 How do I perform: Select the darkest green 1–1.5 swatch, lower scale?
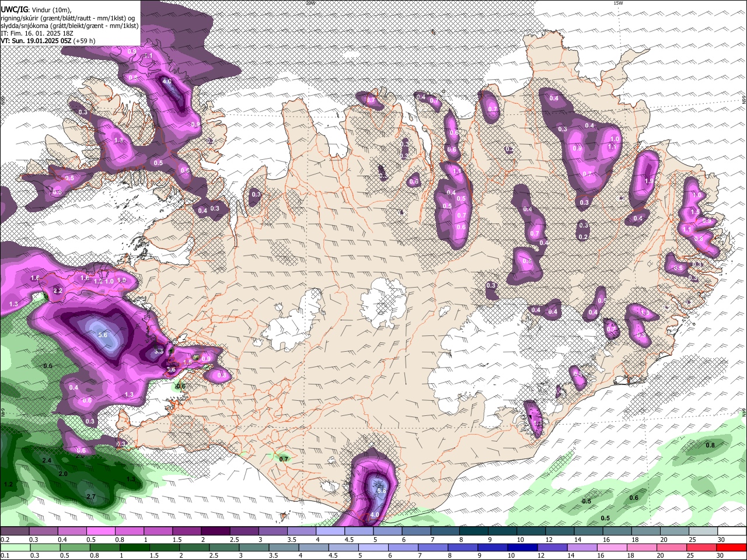point(134,547)
